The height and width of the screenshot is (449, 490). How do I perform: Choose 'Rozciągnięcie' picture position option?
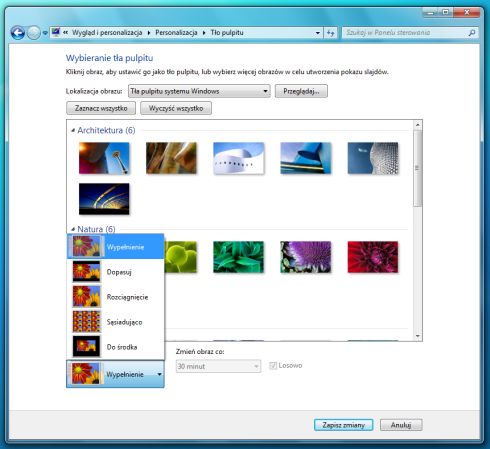[x=116, y=297]
